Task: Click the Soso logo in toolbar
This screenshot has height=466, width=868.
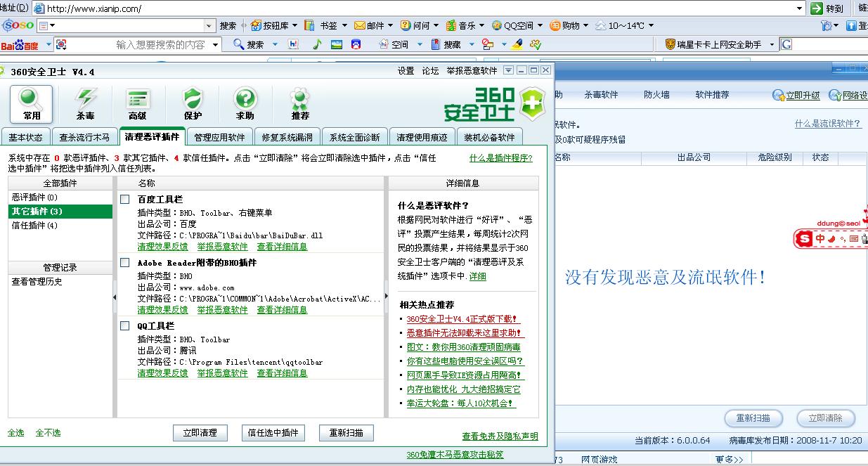Action: (x=18, y=25)
